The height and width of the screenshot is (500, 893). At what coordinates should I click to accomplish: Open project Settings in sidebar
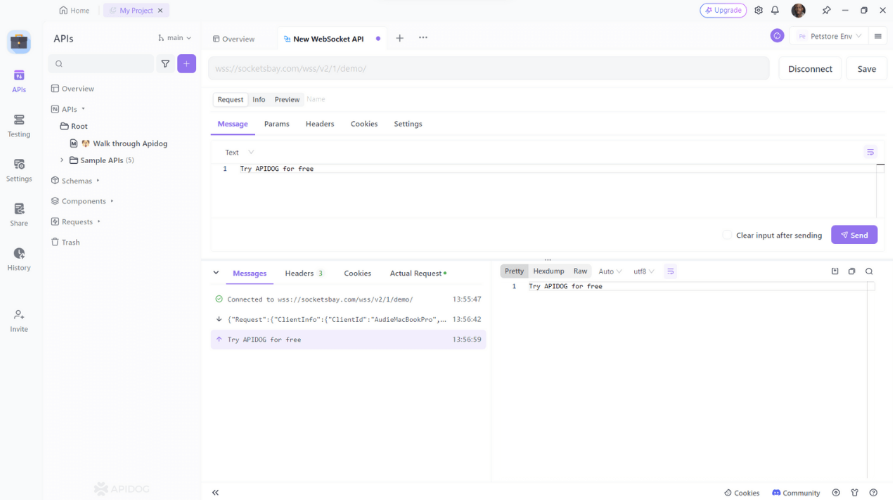coord(19,170)
